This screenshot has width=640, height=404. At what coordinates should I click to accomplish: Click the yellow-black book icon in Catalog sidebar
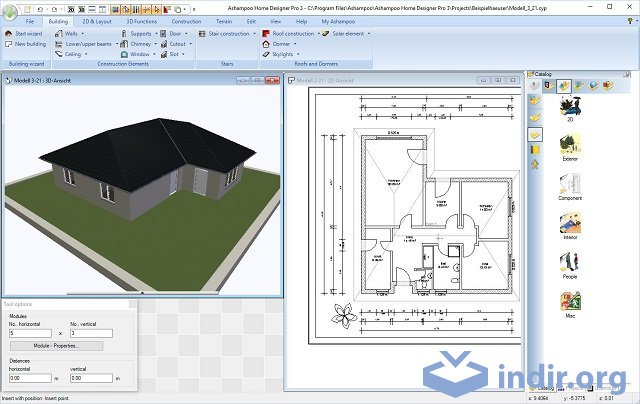(535, 149)
